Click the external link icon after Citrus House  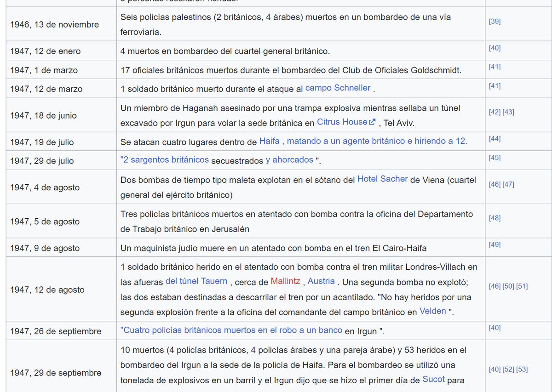click(372, 122)
